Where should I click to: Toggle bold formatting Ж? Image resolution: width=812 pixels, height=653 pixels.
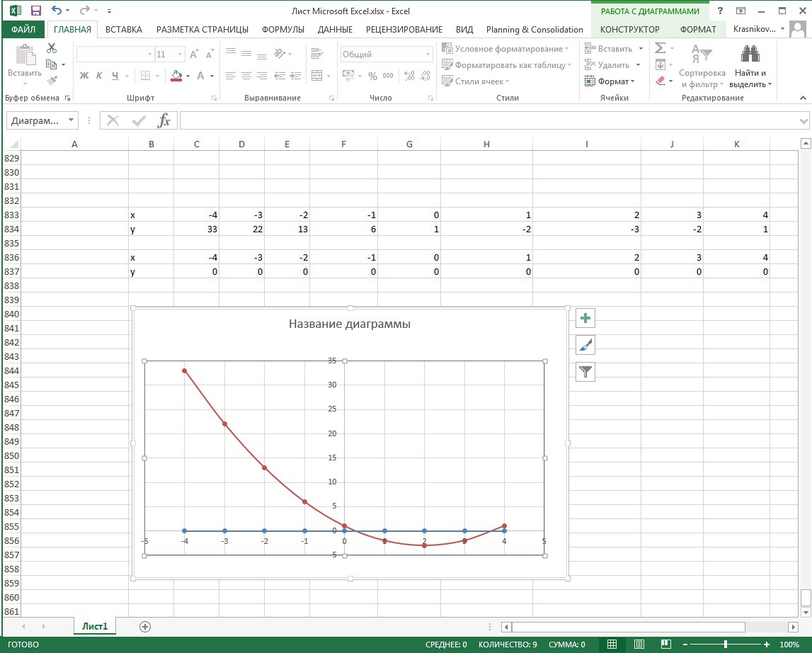point(84,76)
